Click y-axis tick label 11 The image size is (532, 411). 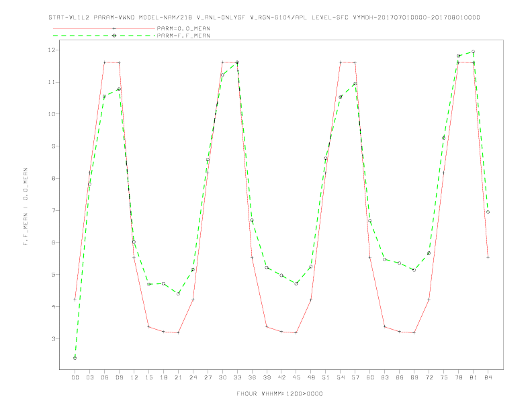click(52, 82)
